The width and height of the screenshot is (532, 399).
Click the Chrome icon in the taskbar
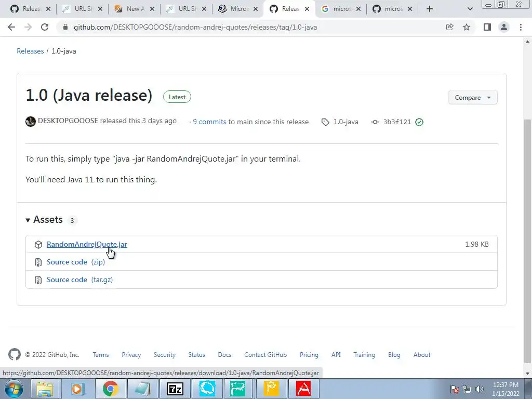pos(110,389)
